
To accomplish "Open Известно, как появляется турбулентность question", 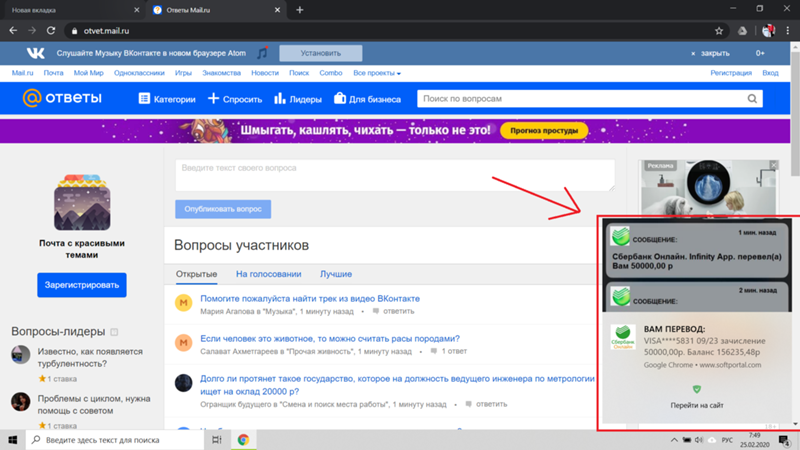I will 90,358.
